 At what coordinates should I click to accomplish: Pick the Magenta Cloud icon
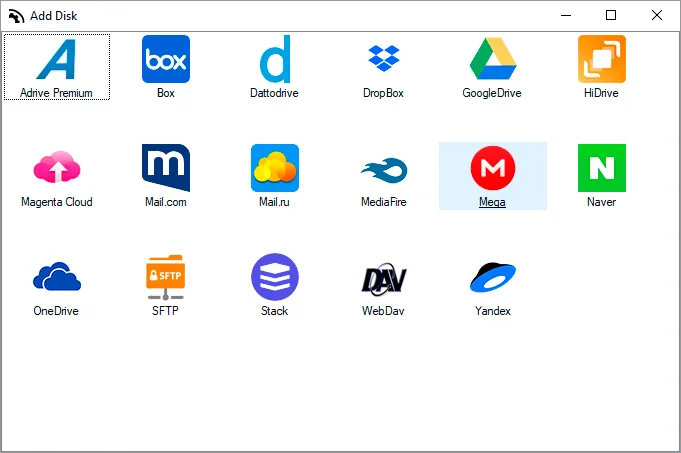[56, 166]
